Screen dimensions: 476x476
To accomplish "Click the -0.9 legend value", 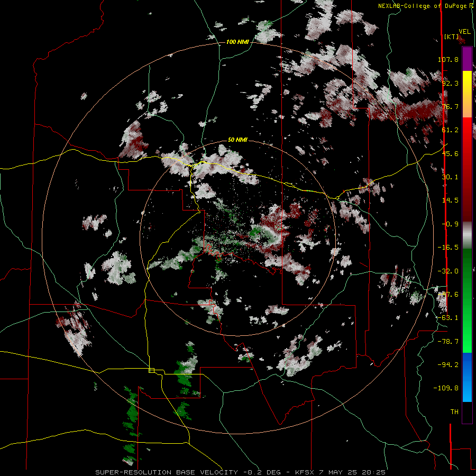I will click(x=450, y=224).
